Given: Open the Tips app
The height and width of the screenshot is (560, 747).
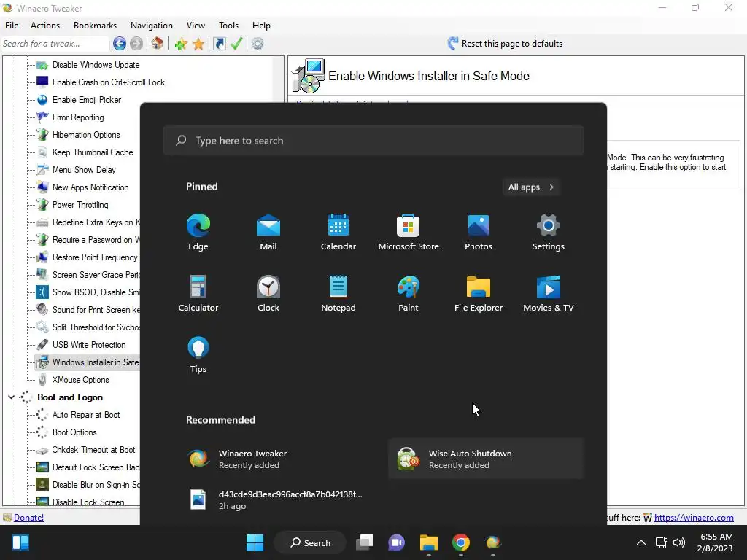Looking at the screenshot, I should tap(198, 355).
